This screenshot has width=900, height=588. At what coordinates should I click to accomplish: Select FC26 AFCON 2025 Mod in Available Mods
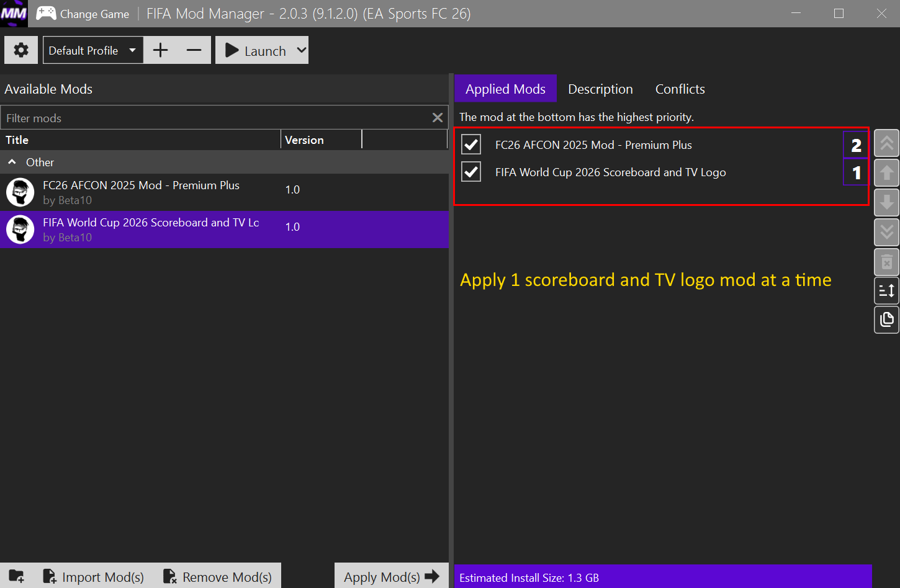pos(224,192)
